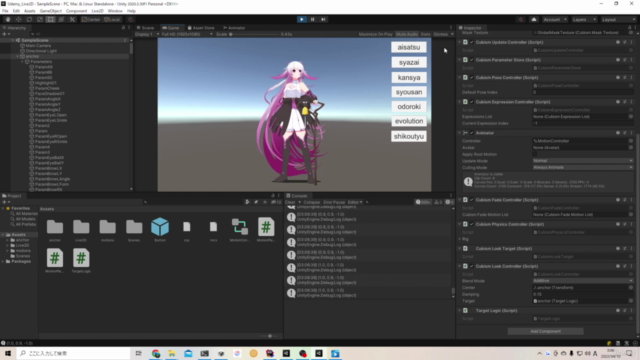The width and height of the screenshot is (640, 360).
Task: Open Blend Mode dropdown set to Additive
Action: [x=583, y=281]
